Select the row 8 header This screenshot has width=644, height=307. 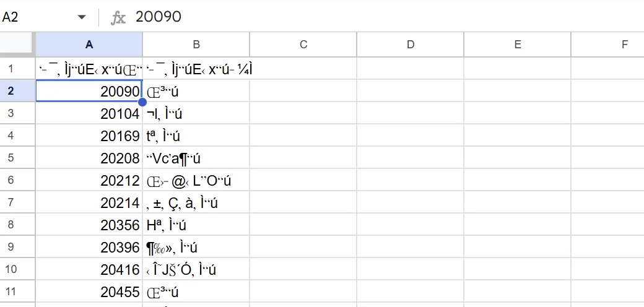tap(17, 225)
